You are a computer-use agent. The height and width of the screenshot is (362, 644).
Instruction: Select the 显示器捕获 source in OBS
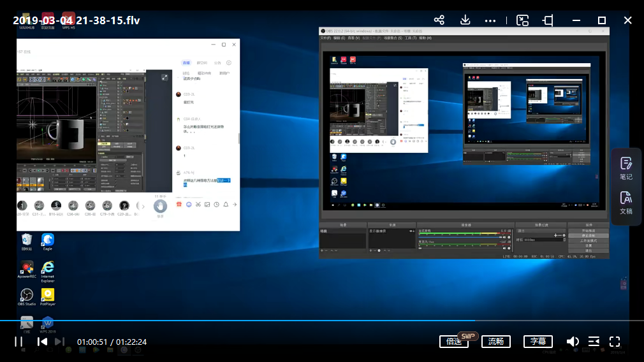point(391,231)
